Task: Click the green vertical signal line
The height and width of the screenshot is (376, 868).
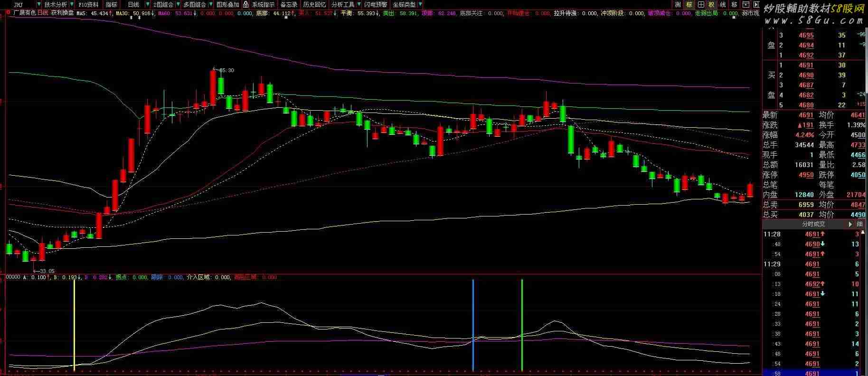Action: (x=522, y=325)
